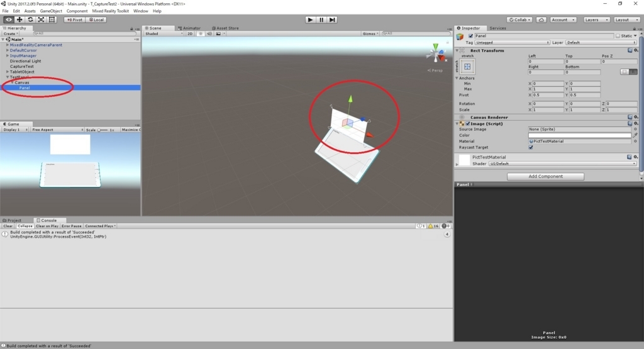Switch to the Project tab
Image resolution: width=644 pixels, height=349 pixels.
12,221
